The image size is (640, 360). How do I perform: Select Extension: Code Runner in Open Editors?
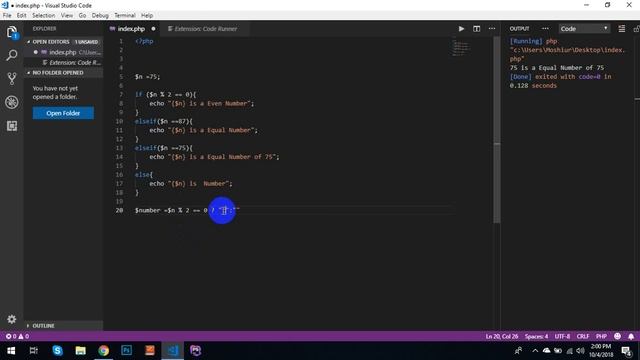pos(63,62)
